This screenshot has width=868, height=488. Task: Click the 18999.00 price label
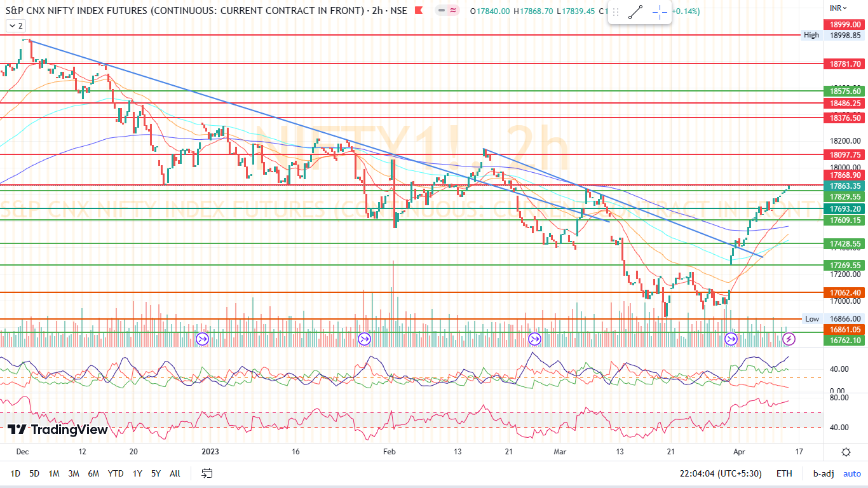click(845, 24)
